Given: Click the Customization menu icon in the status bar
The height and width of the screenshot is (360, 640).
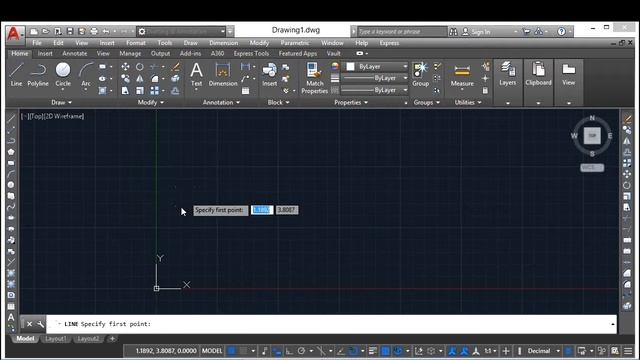Looking at the screenshot, I should [x=628, y=351].
